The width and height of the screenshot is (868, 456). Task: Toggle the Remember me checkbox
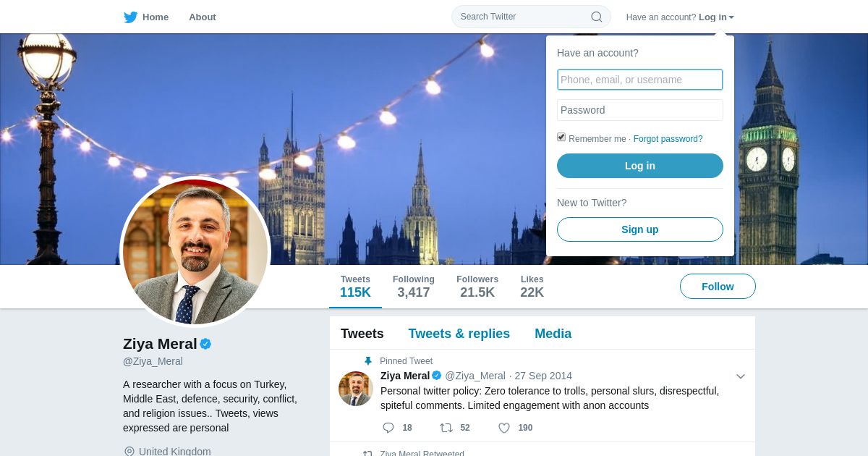click(561, 137)
